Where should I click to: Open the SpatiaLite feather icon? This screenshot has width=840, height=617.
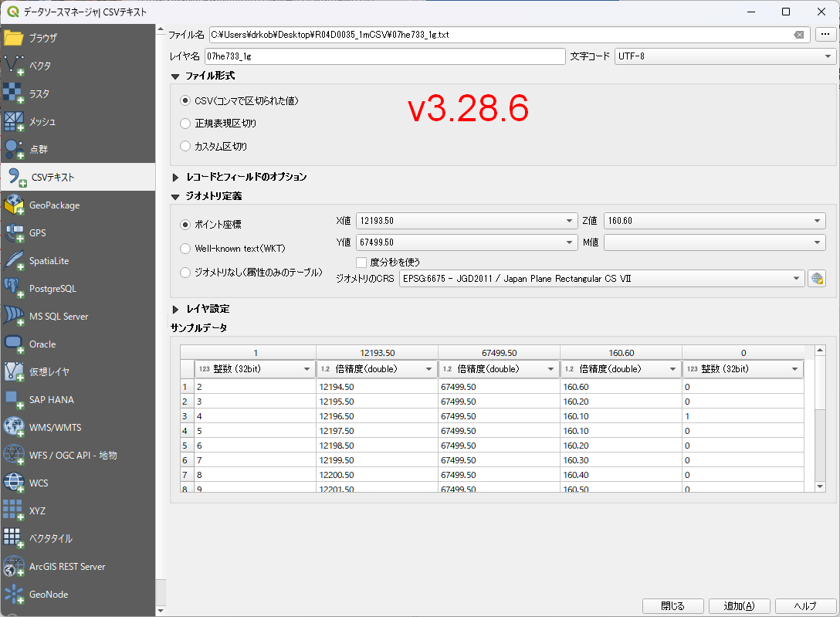pyautogui.click(x=14, y=261)
